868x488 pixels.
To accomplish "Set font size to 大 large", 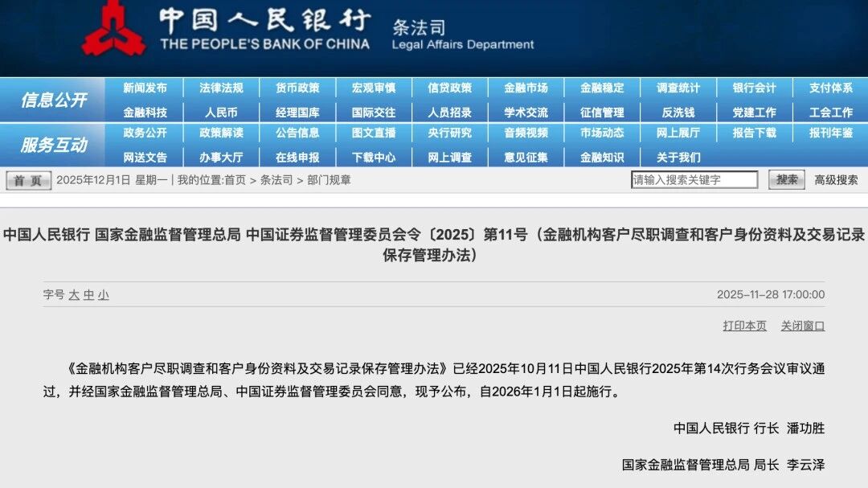I will (x=74, y=295).
